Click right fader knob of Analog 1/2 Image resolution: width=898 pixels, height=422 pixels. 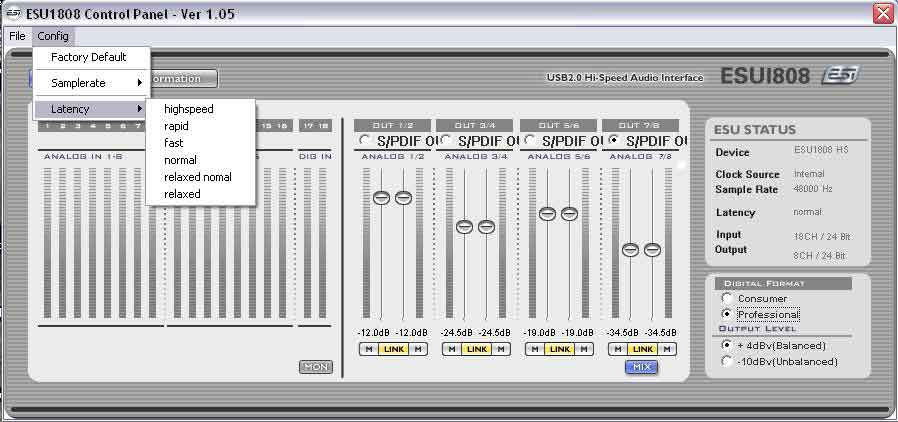tap(403, 198)
